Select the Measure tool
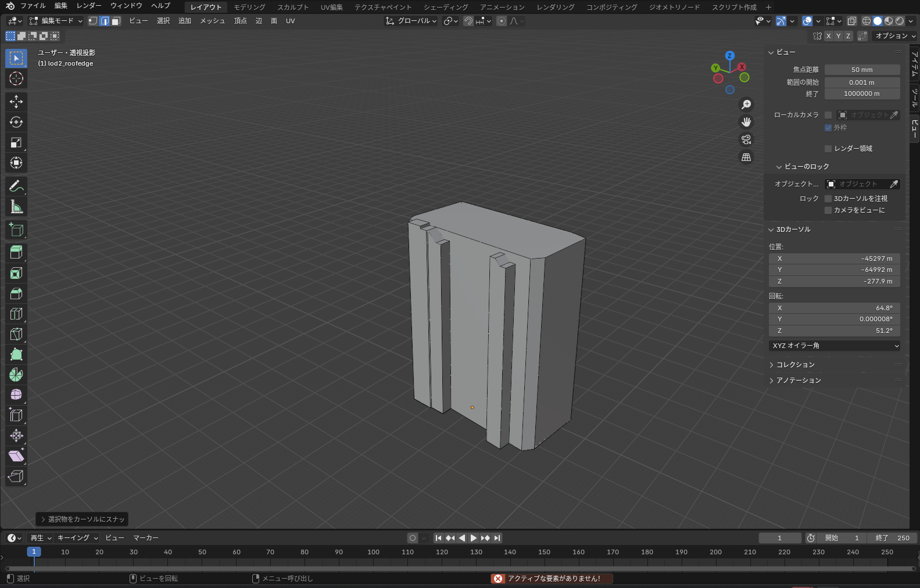 pyautogui.click(x=16, y=207)
